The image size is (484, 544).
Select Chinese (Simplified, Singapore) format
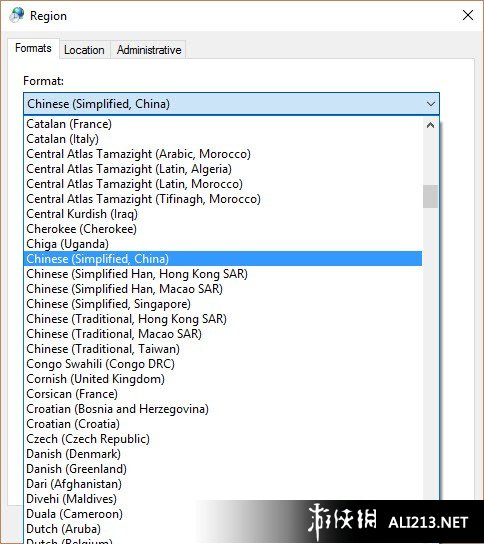coord(224,304)
